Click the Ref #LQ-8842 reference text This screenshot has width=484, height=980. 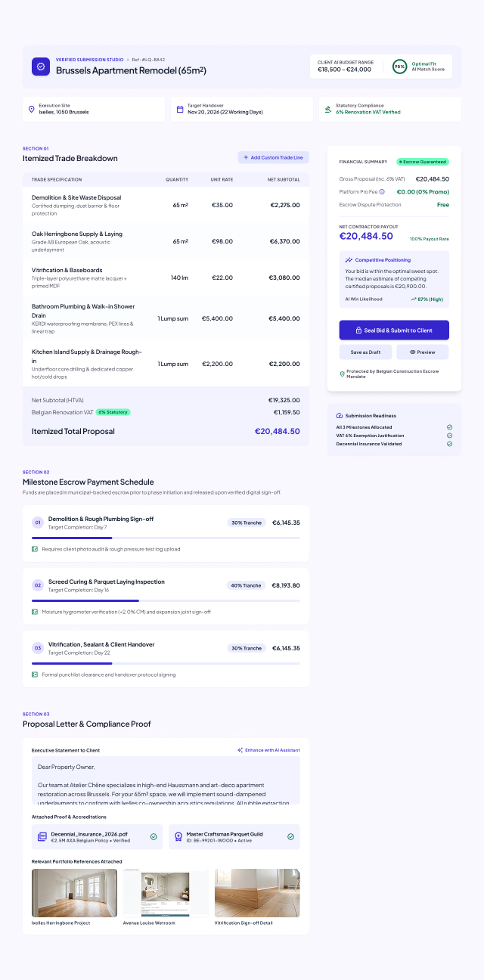[148, 59]
